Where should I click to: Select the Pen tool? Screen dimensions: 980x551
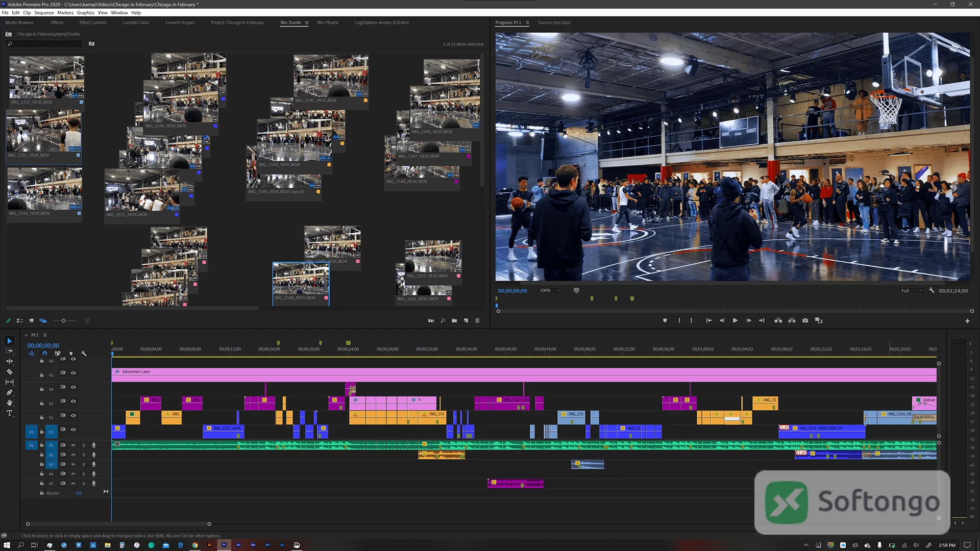click(9, 392)
